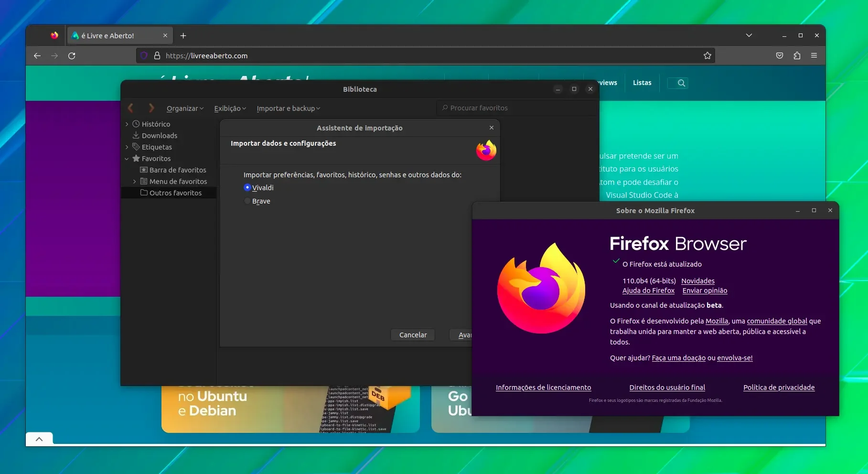Image resolution: width=868 pixels, height=474 pixels.
Task: Click the 'envolva-se!' link
Action: tap(735, 358)
